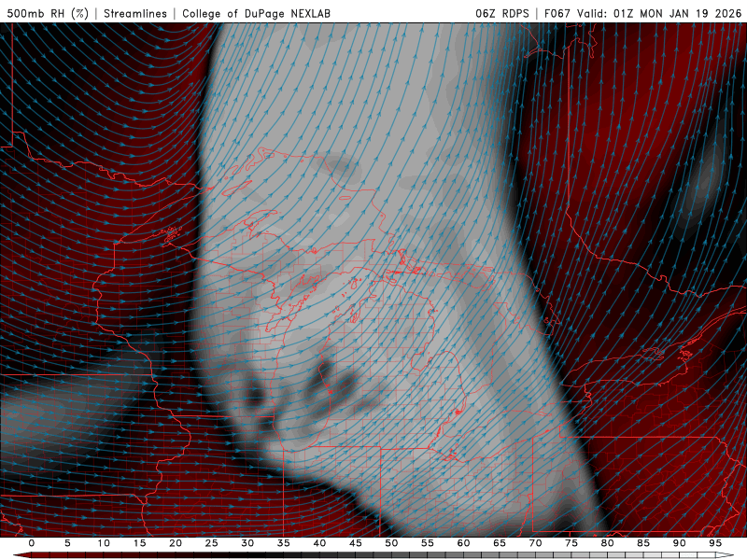
Task: Click the "70" value on the color scale
Action: [x=535, y=543]
